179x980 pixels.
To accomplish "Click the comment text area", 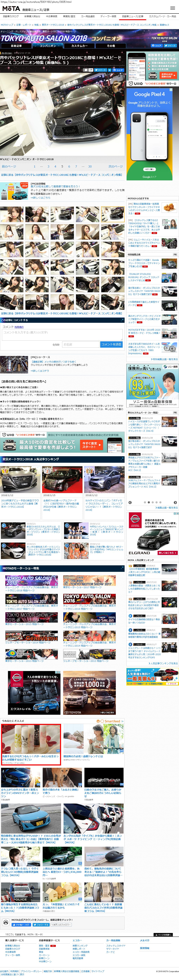I will (62, 334).
